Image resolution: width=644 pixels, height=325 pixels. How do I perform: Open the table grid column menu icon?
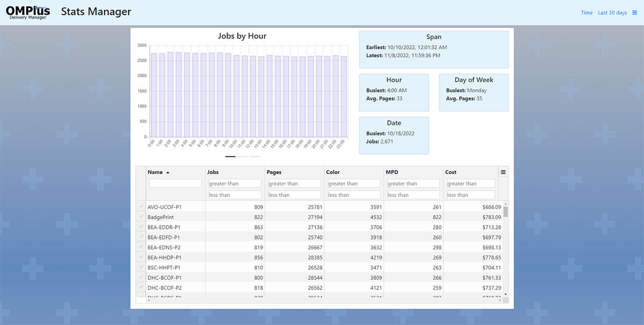[x=503, y=172]
